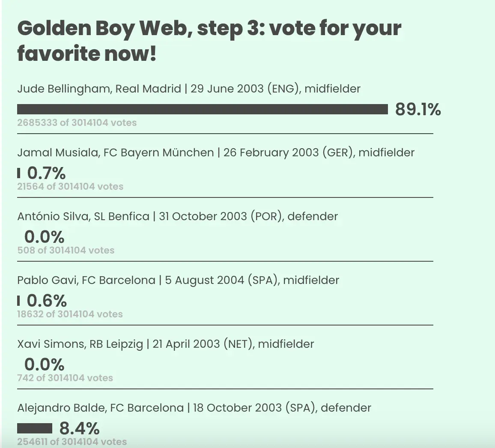Click the 0.6% result for Gavi
Viewport: 495px width, 448px height.
tap(47, 301)
